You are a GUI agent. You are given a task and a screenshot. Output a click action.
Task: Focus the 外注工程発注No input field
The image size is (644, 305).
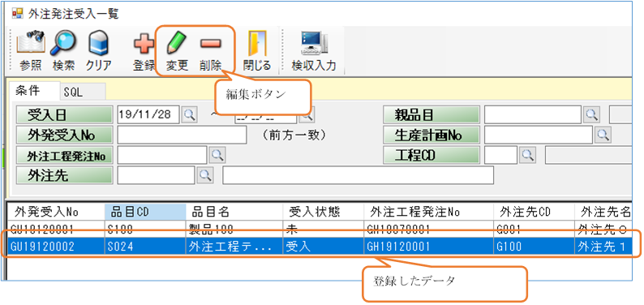coord(162,155)
